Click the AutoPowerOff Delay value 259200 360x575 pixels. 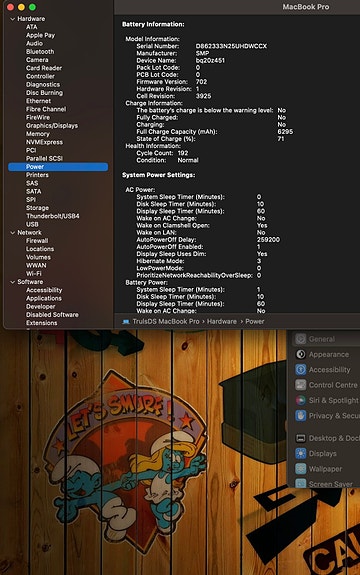[x=268, y=239]
